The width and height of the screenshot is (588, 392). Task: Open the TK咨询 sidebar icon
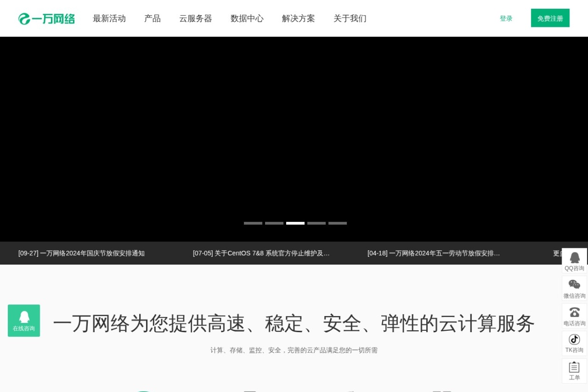[574, 343]
